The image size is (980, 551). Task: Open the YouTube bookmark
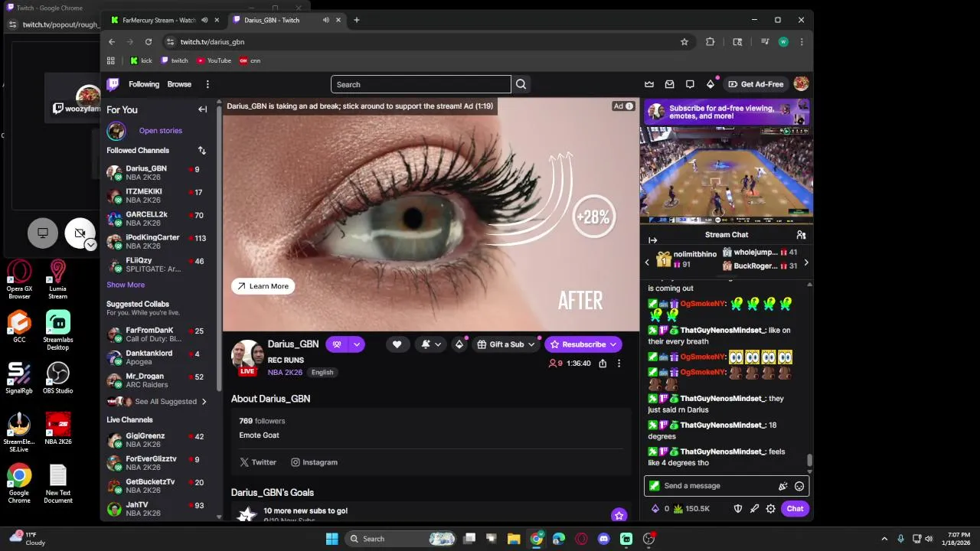[x=214, y=60]
